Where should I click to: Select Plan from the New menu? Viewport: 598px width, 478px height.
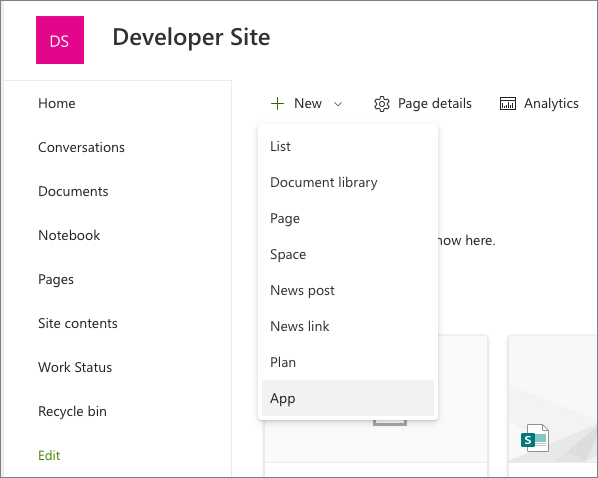[348, 362]
